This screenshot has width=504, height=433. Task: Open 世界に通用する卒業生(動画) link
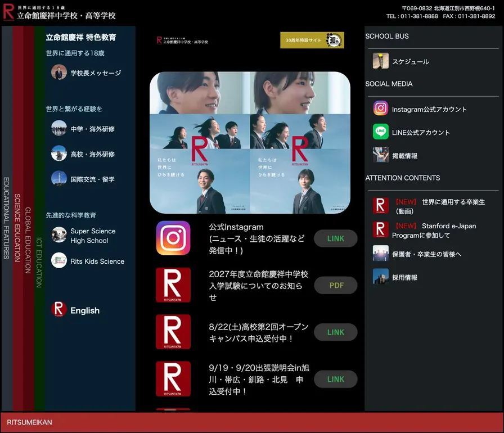pyautogui.click(x=438, y=206)
